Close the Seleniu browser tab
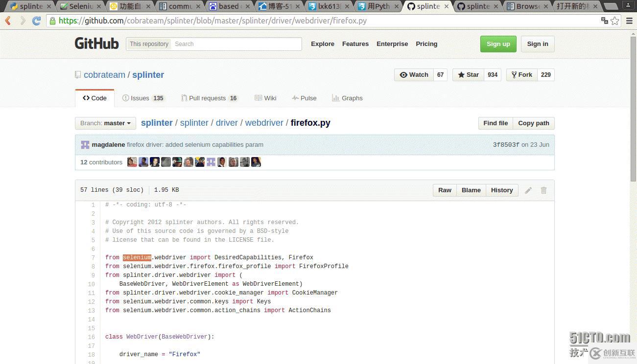This screenshot has width=637, height=364. click(x=99, y=6)
